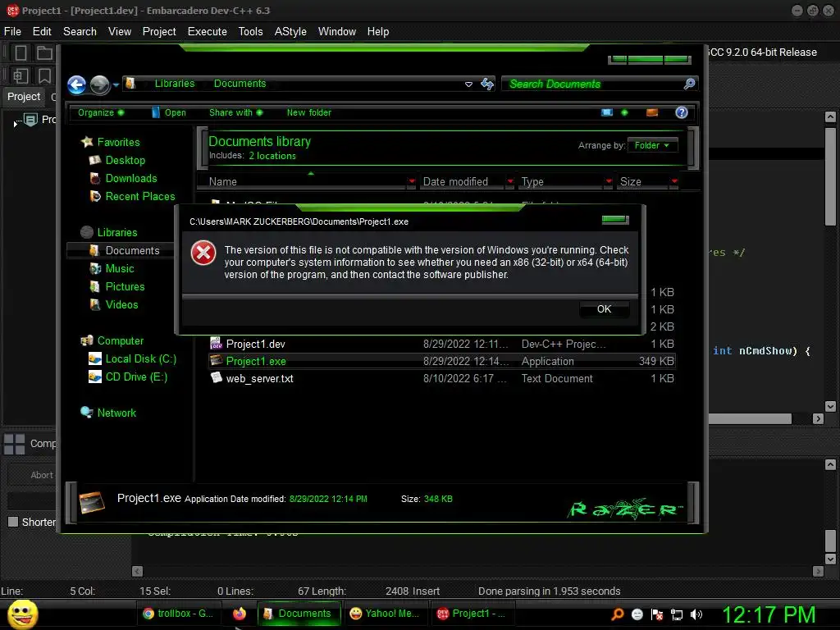This screenshot has width=840, height=630.
Task: Select Downloads in the sidebar
Action: 130,178
